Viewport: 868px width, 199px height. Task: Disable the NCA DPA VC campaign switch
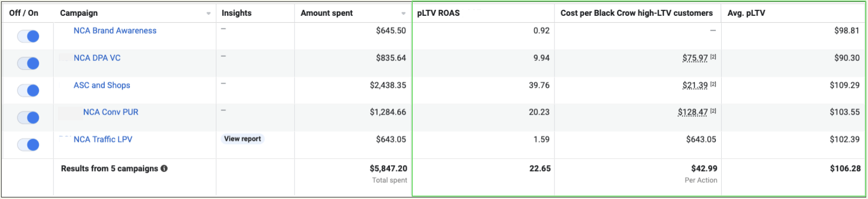coord(28,63)
